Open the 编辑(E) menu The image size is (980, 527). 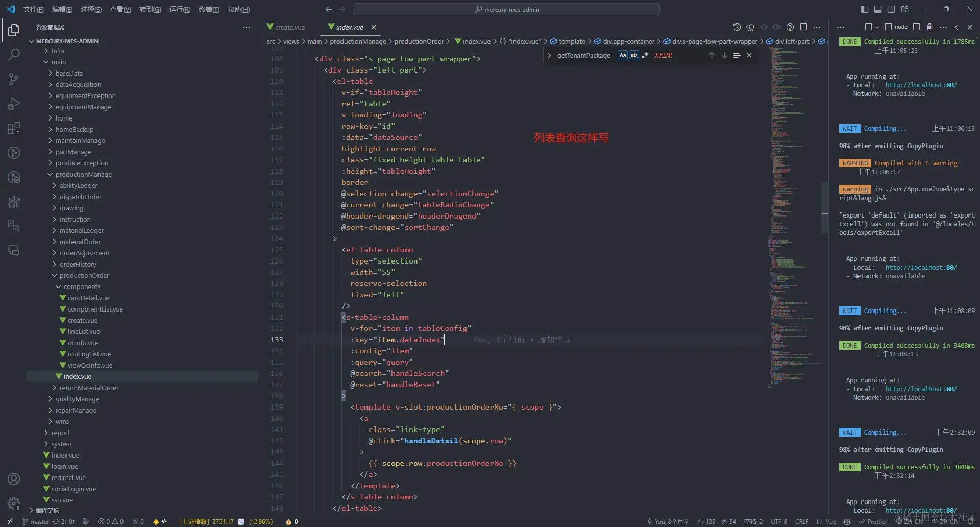point(62,9)
